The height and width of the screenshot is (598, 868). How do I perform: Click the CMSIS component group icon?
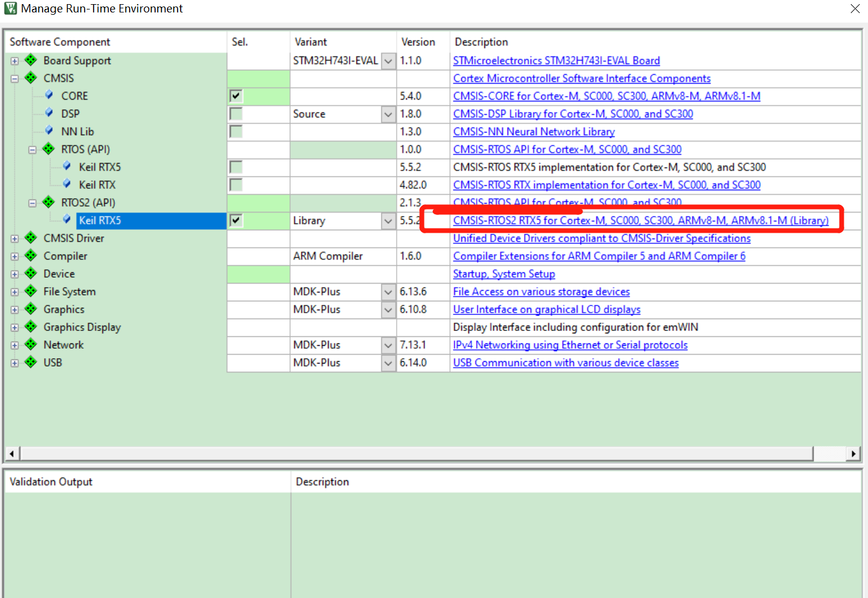30,78
